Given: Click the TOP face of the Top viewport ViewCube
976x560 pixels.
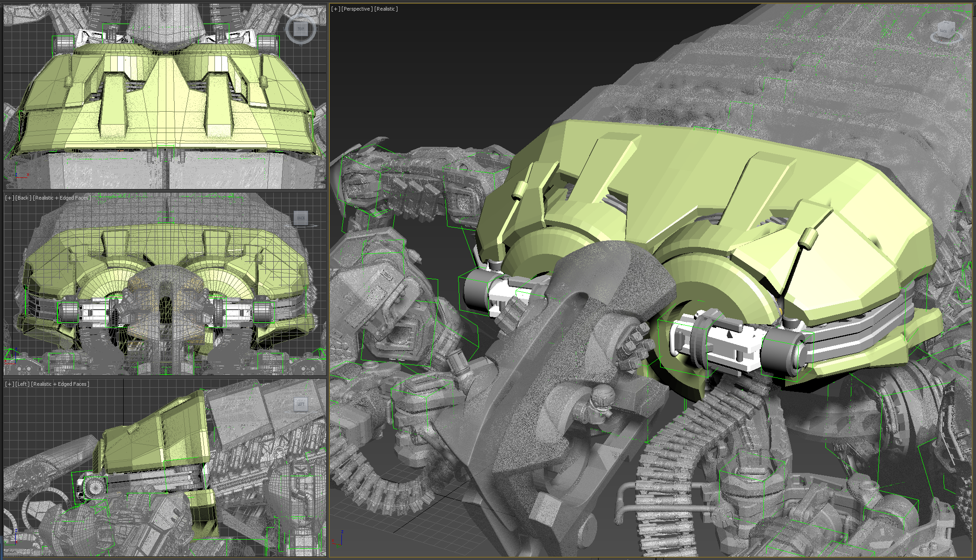Looking at the screenshot, I should coord(301,29).
